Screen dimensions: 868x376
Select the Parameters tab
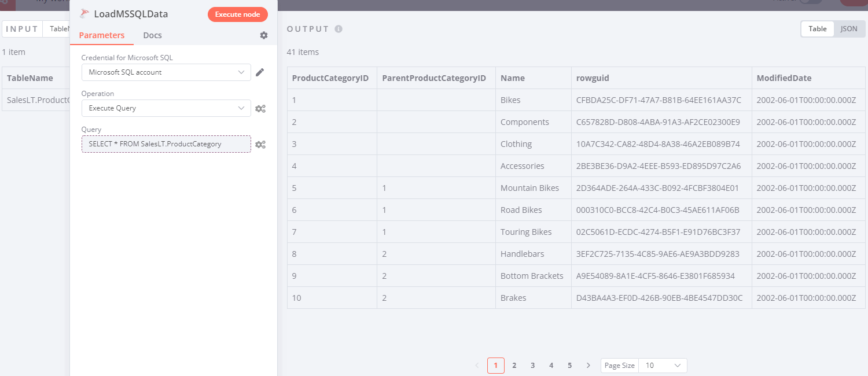click(102, 35)
